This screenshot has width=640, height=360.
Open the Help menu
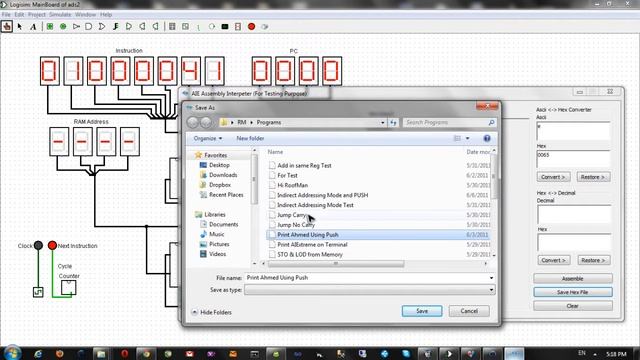pyautogui.click(x=106, y=15)
